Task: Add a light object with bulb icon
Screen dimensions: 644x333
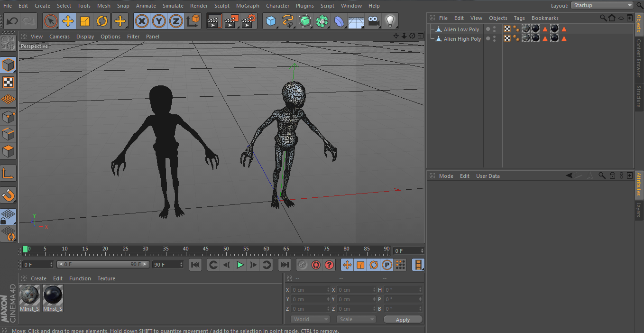Action: pos(390,21)
